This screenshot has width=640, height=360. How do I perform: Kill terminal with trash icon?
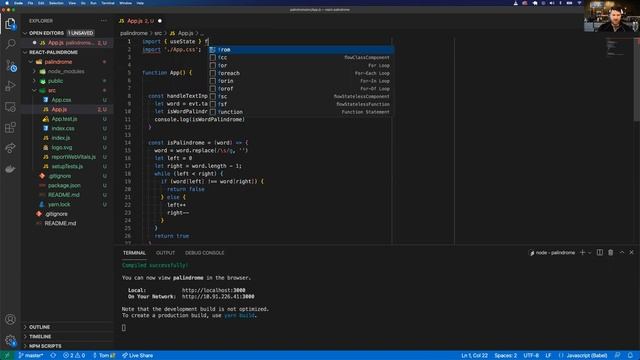611,253
